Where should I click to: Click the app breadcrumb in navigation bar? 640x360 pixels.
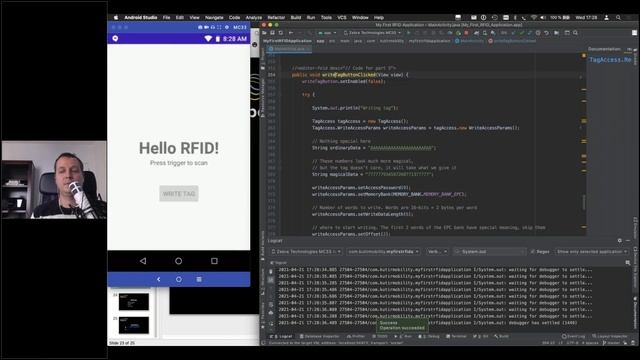(320, 41)
